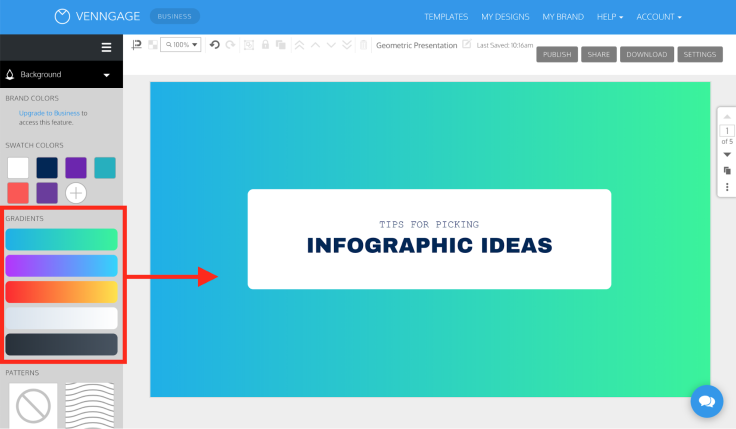Follow the Upgrade to Business link
Screen dimensions: 736x429
point(49,113)
